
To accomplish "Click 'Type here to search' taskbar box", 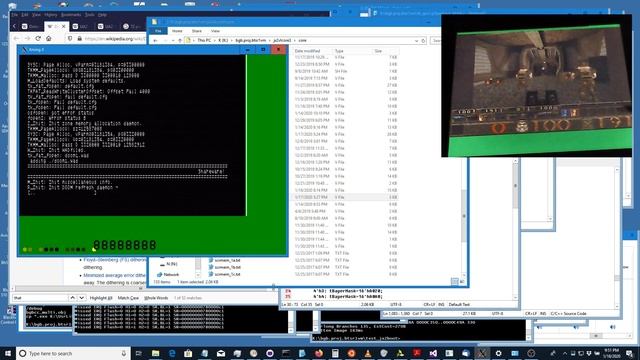I will tap(73, 353).
